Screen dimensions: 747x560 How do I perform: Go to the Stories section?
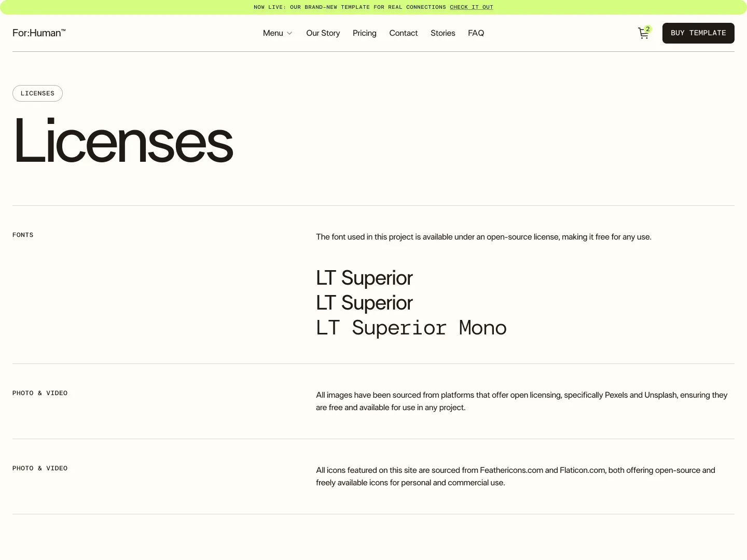442,33
